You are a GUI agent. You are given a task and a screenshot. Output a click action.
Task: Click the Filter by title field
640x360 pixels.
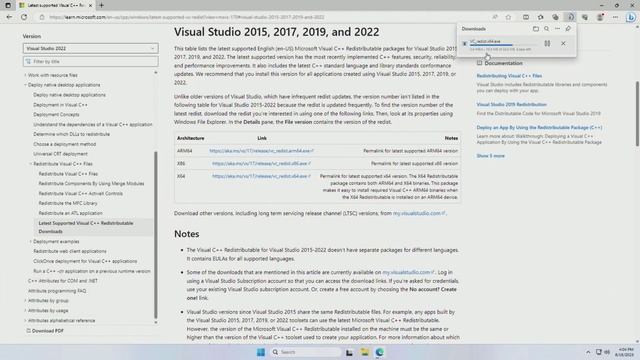(x=91, y=61)
